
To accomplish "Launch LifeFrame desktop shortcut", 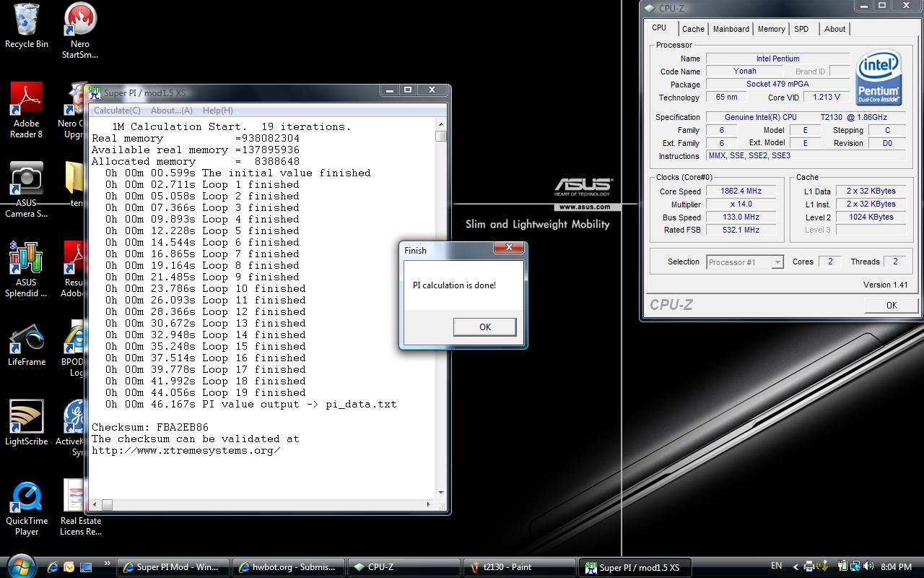I will [27, 345].
